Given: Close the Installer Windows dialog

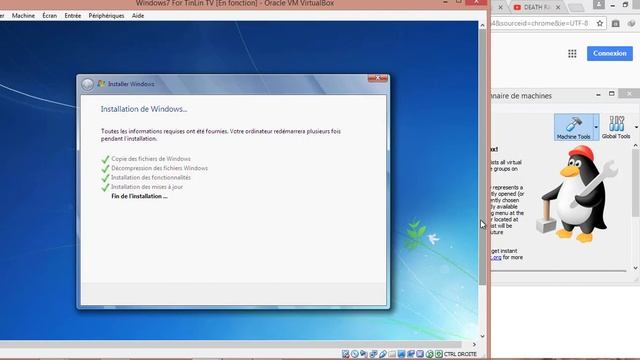Looking at the screenshot, I should point(378,78).
